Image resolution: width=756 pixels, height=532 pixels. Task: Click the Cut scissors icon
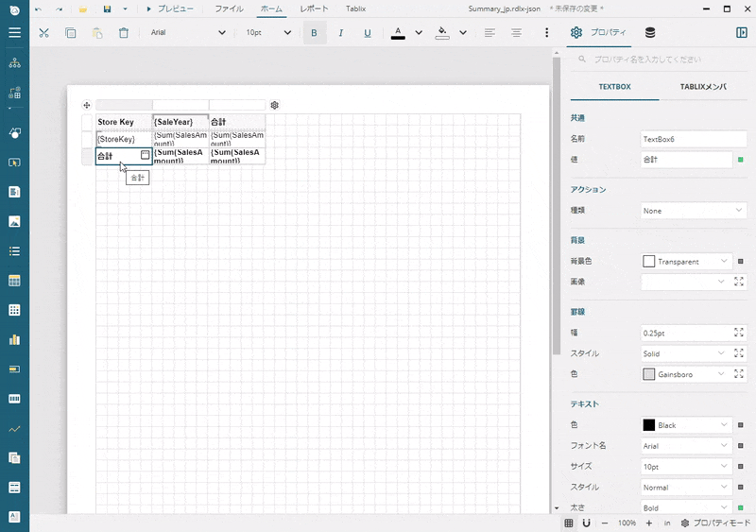pyautogui.click(x=43, y=32)
